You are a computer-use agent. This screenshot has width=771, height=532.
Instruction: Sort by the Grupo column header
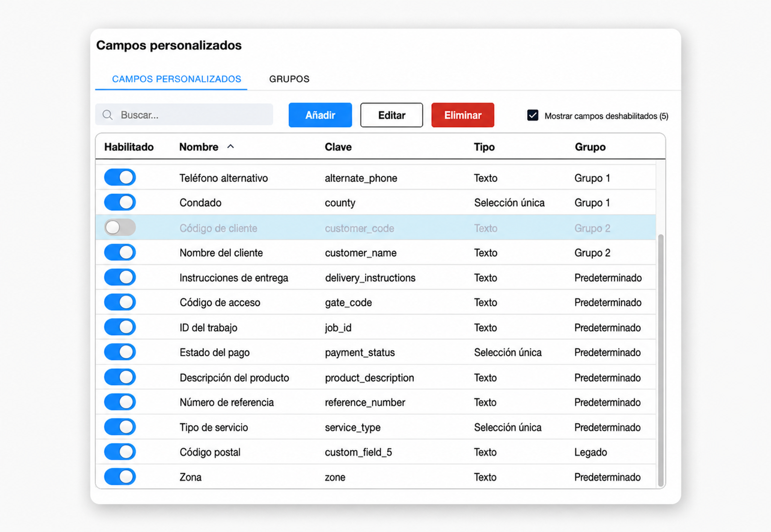pos(590,147)
